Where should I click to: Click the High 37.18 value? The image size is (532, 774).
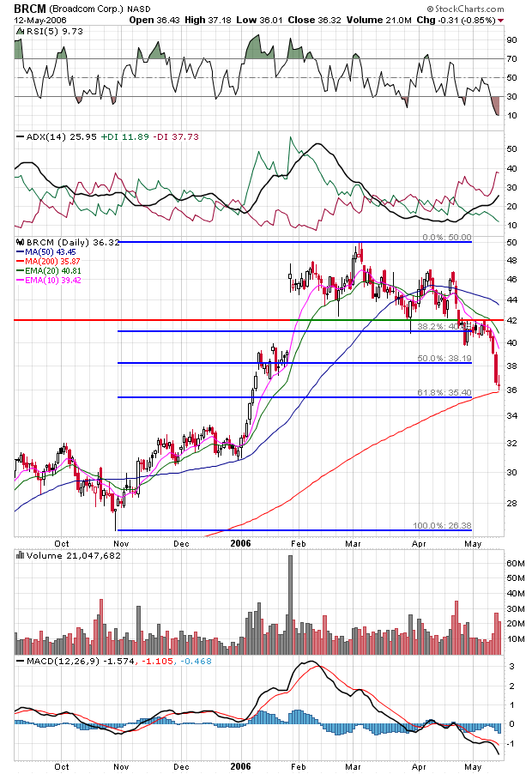(208, 21)
